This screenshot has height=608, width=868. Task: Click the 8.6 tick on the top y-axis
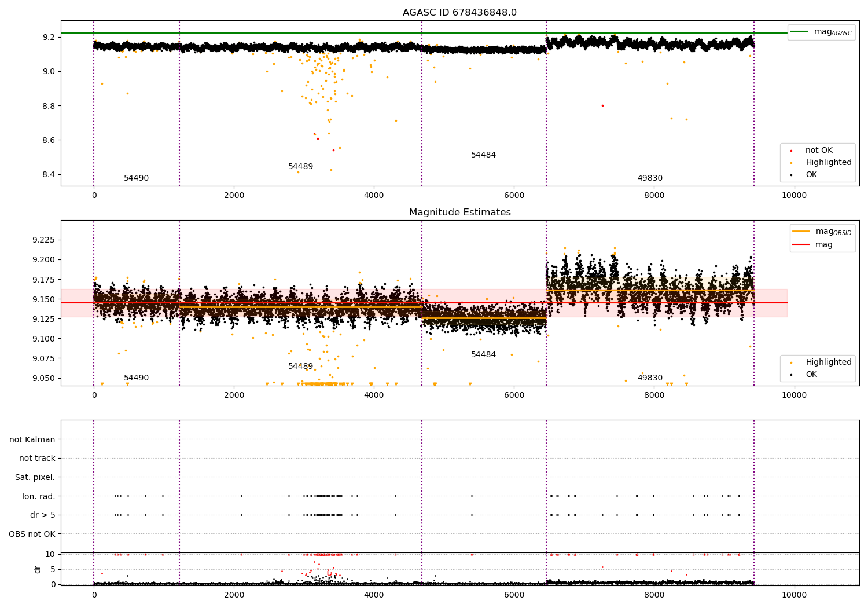[x=49, y=140]
